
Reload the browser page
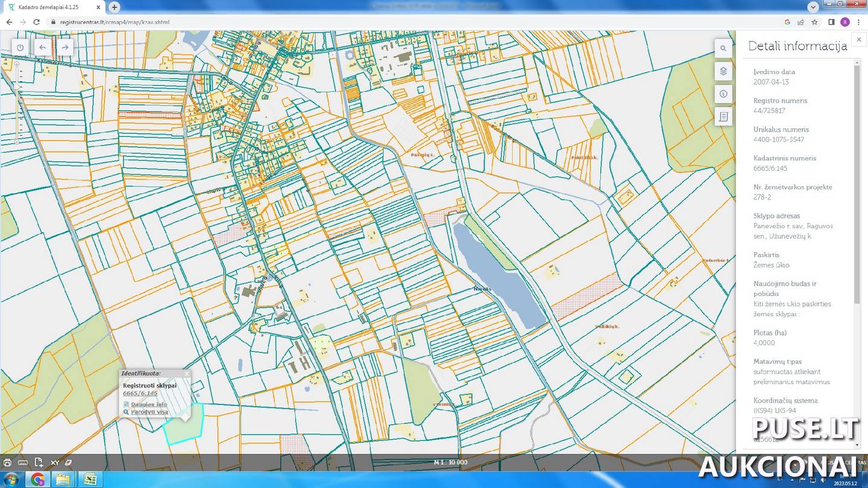[36, 22]
